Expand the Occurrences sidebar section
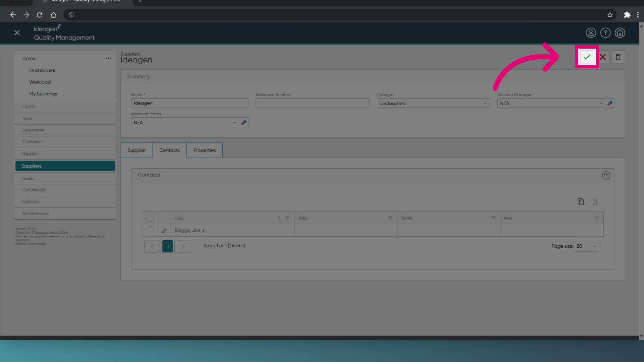Viewport: 644px width, 362px height. [65, 190]
